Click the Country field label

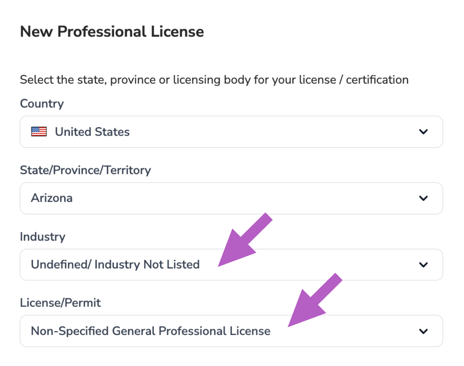point(42,104)
